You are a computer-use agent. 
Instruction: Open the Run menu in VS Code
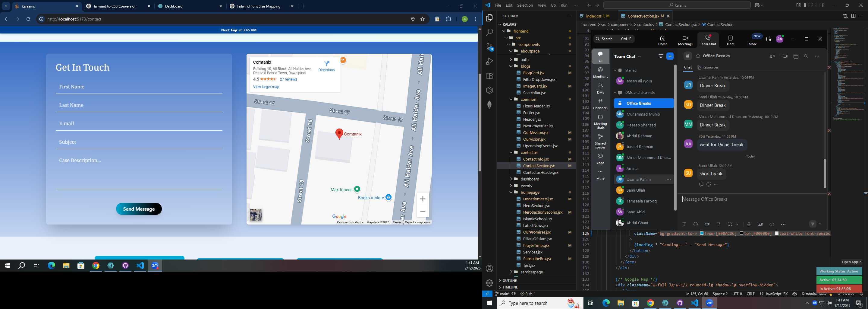[x=564, y=5]
